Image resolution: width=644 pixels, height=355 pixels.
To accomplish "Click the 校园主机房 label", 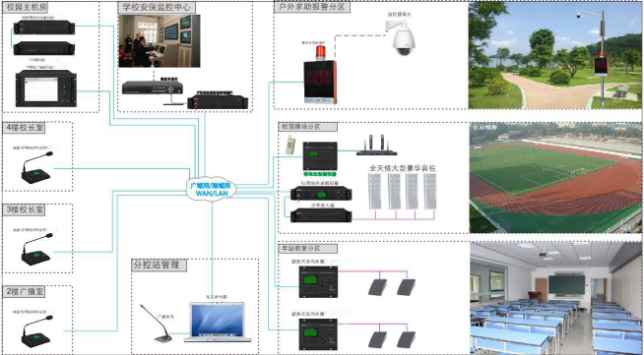I will (x=25, y=8).
